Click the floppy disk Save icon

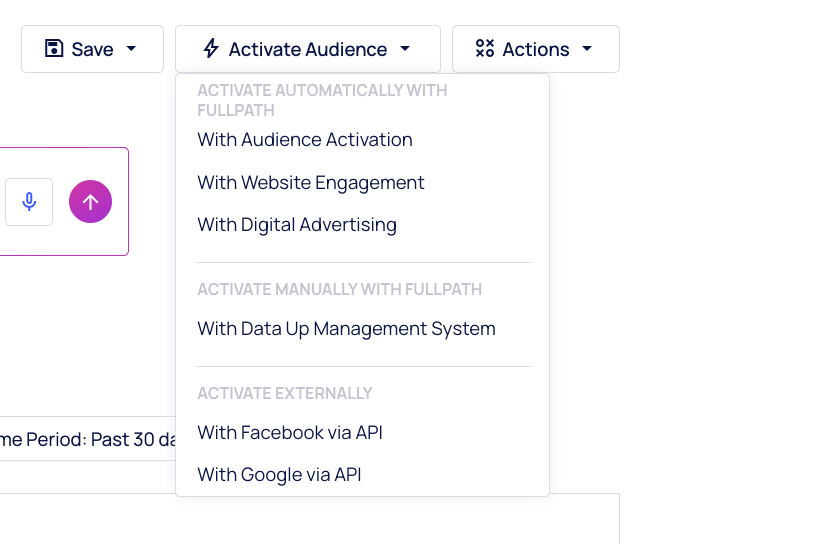point(54,49)
